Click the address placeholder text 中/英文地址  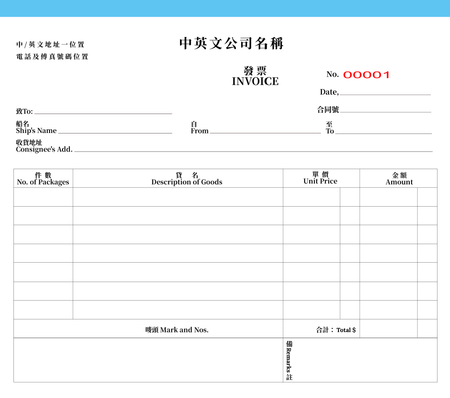point(50,44)
